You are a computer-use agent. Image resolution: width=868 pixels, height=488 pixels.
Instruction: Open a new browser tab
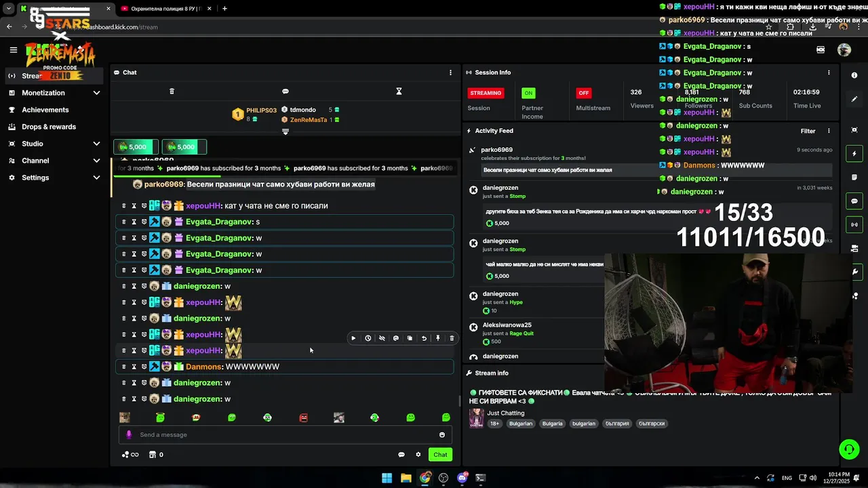pyautogui.click(x=224, y=9)
